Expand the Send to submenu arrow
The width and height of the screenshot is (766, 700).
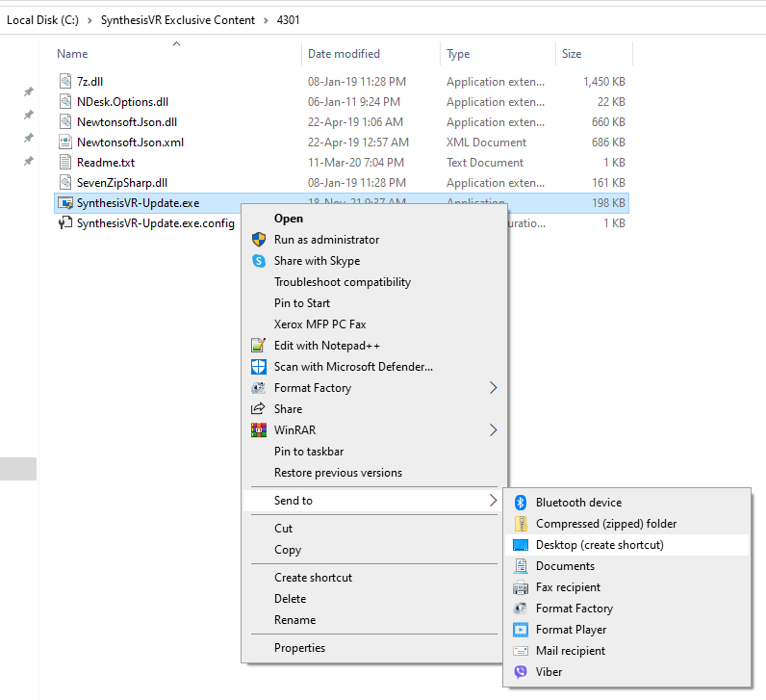point(493,500)
